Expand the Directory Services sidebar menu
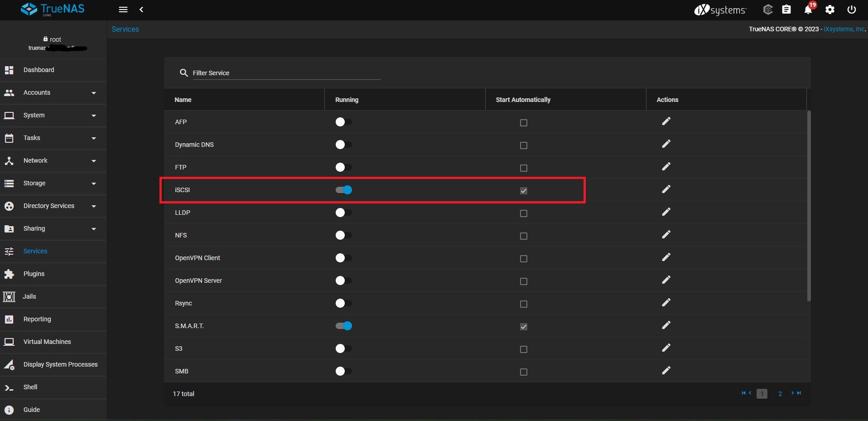 [48, 206]
